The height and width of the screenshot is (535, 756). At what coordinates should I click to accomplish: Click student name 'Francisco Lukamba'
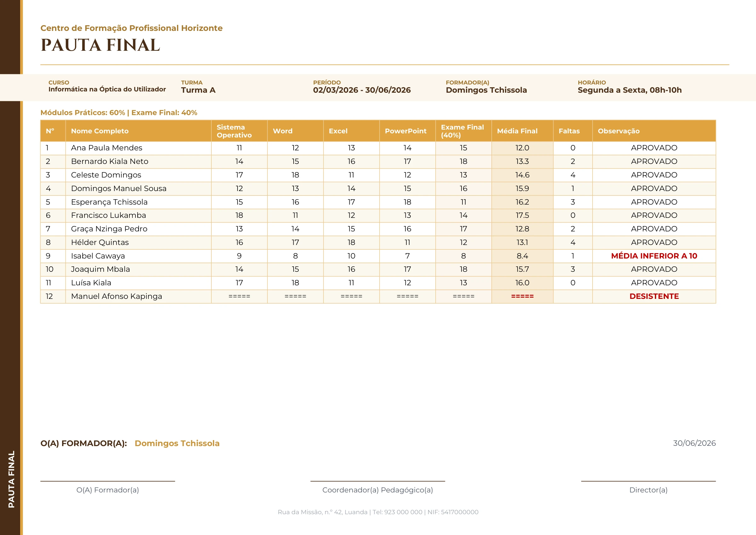[x=108, y=215]
